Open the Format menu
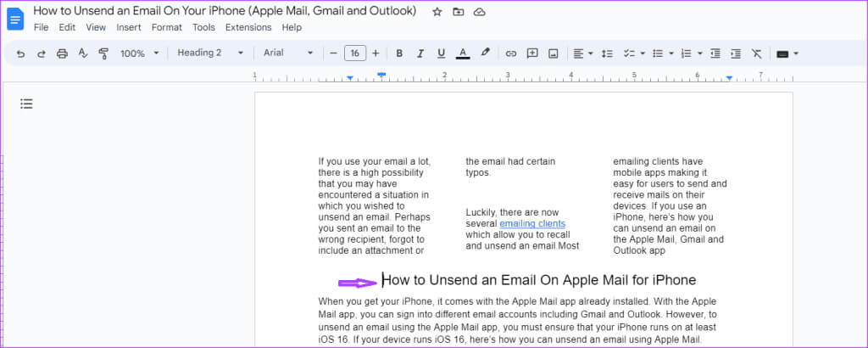 (x=167, y=27)
